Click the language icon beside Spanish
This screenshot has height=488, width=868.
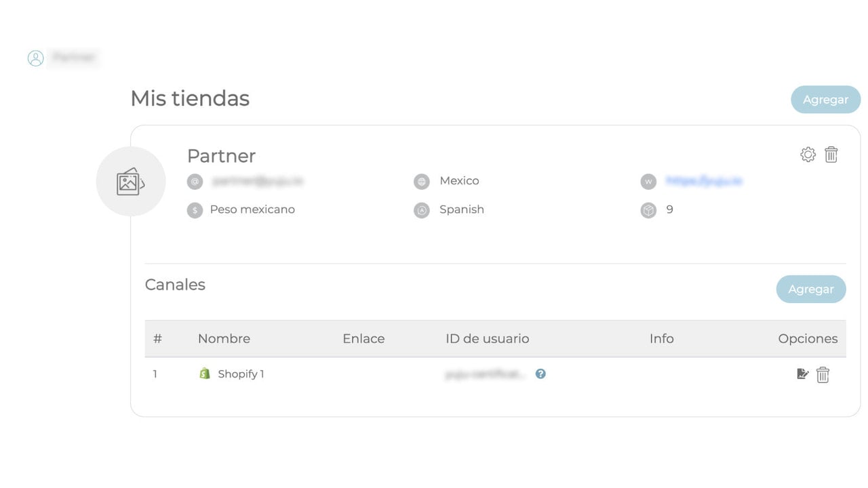[x=422, y=211]
